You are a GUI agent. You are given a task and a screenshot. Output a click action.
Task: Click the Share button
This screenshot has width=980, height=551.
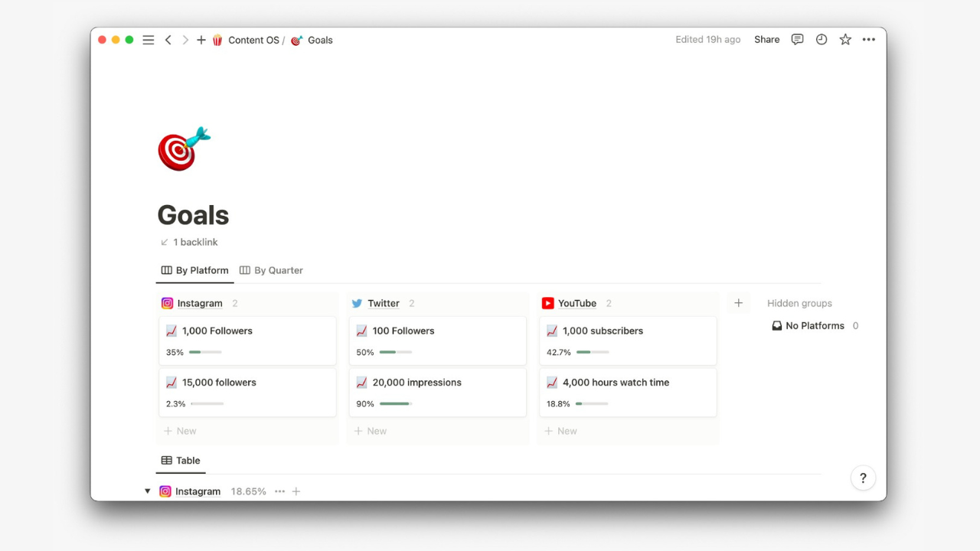(766, 40)
